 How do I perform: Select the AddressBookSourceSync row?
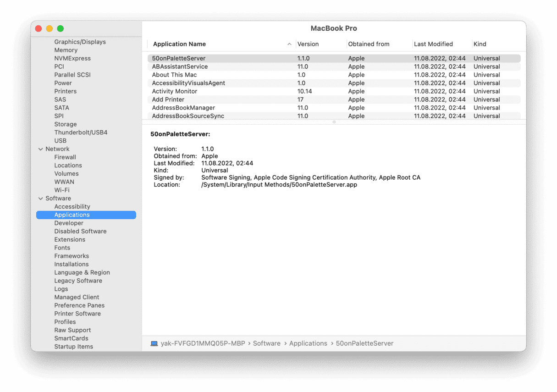click(x=188, y=116)
